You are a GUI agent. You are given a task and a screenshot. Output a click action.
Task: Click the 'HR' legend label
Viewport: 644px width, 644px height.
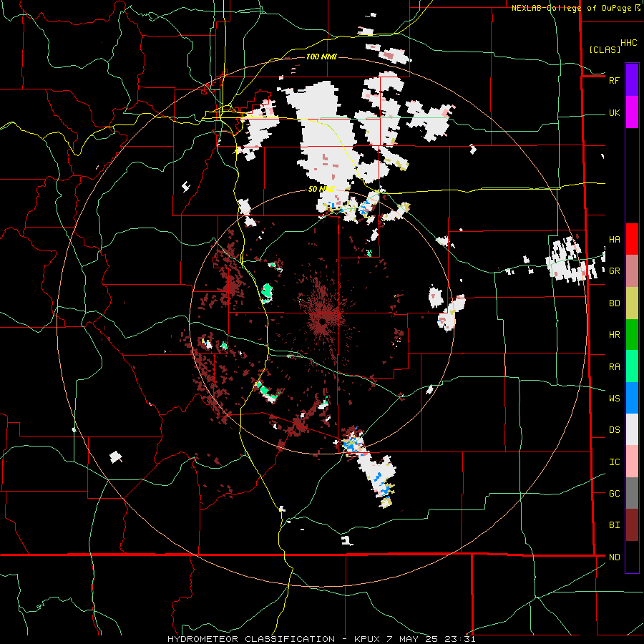pyautogui.click(x=614, y=335)
